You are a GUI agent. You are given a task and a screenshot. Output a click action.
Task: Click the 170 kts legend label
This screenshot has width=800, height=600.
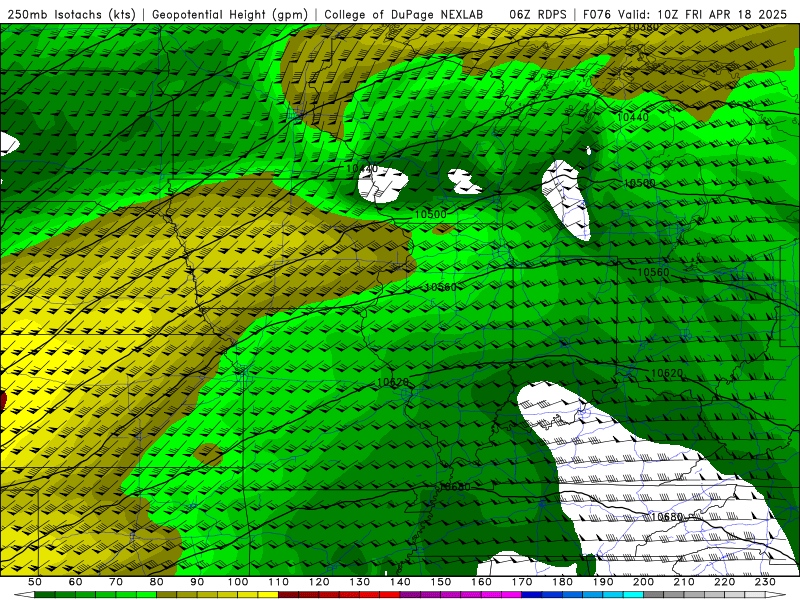[521, 582]
